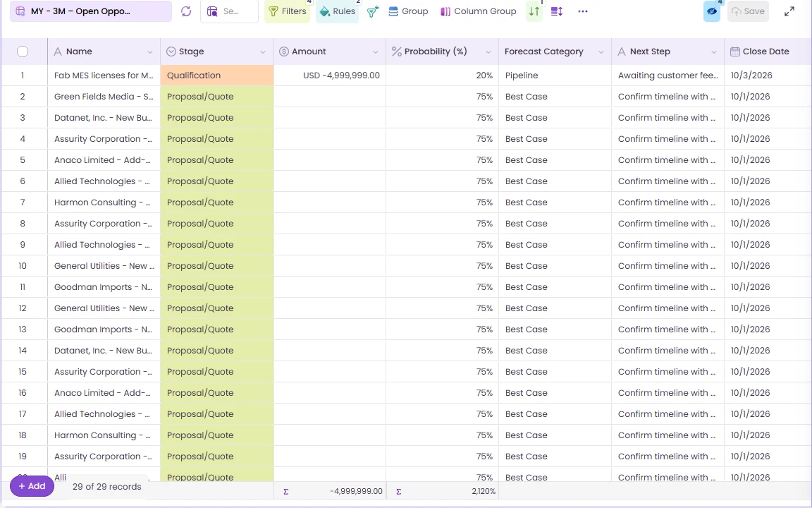Click the Amount summary sigma icon

click(286, 491)
